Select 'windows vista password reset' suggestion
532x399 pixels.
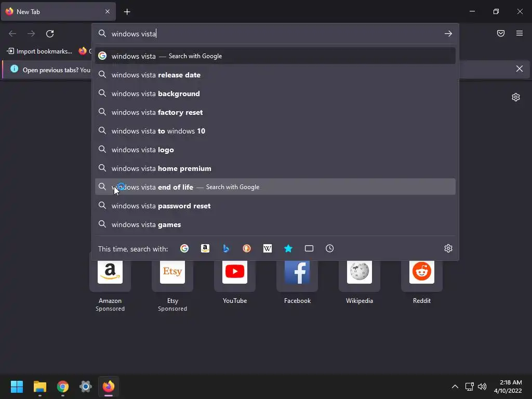coord(275,206)
